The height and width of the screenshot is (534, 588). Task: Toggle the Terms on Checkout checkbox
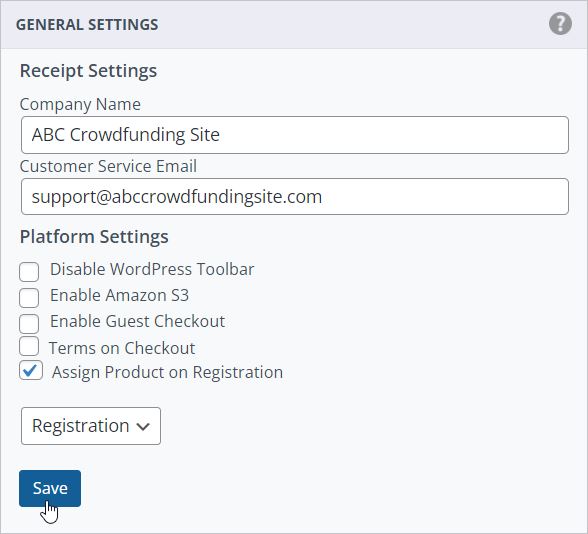click(29, 346)
